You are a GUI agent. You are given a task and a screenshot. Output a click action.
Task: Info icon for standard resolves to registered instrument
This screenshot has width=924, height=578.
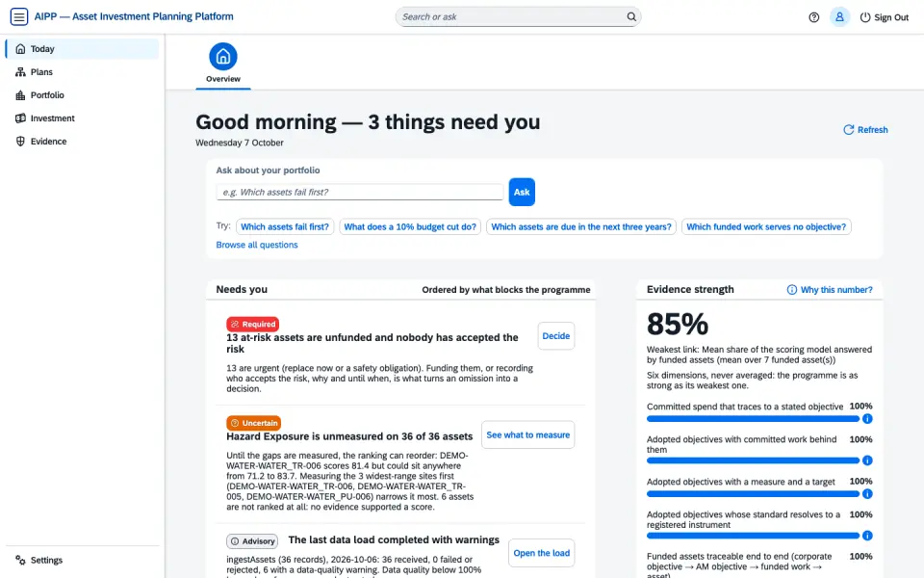tap(867, 536)
